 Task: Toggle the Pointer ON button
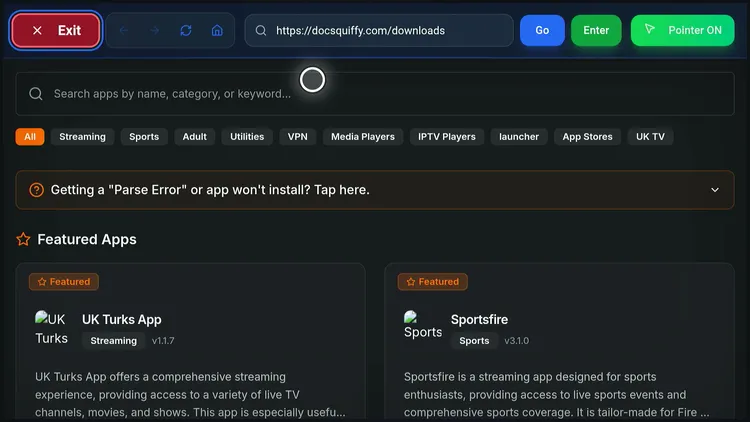point(682,31)
